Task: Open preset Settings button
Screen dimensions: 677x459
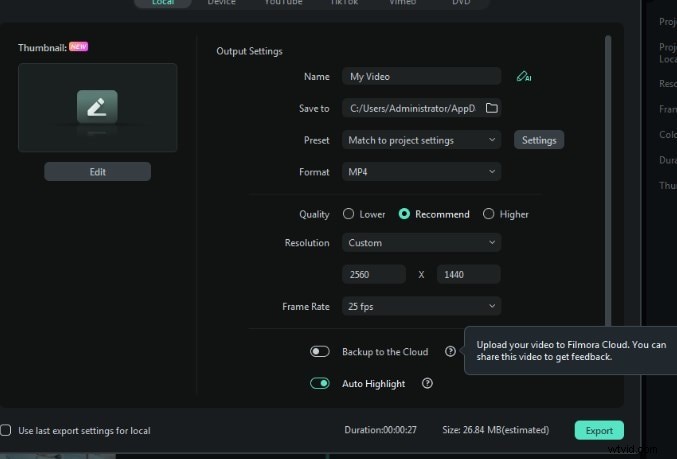Action: click(x=539, y=140)
